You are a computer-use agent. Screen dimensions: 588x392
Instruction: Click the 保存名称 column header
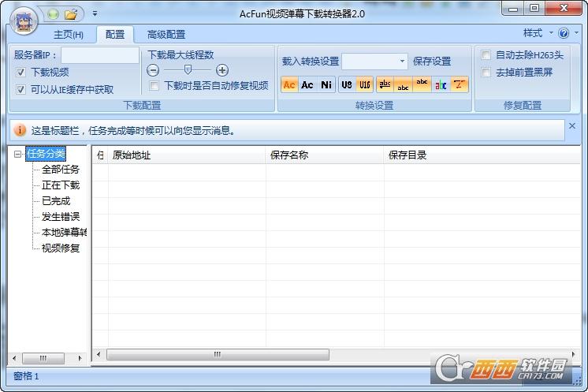coord(325,155)
